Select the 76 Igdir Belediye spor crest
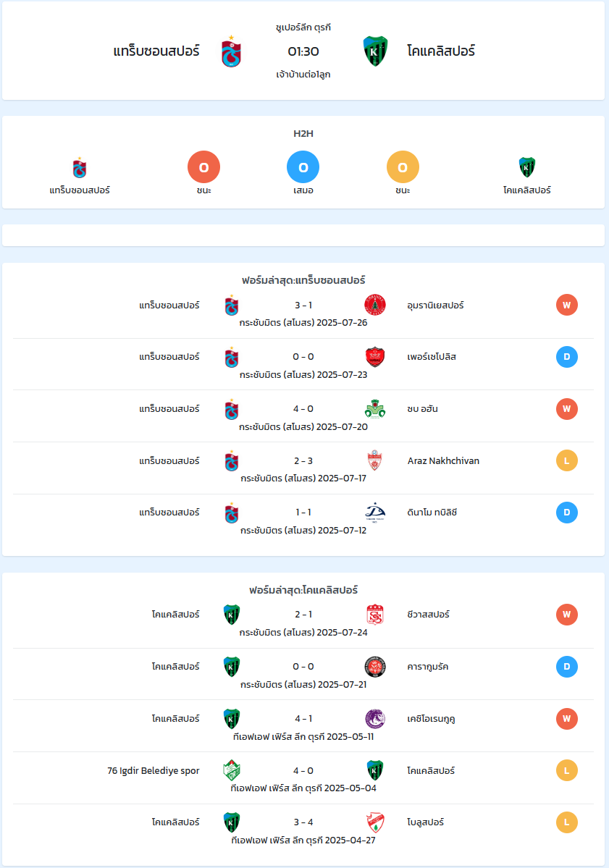 232,770
